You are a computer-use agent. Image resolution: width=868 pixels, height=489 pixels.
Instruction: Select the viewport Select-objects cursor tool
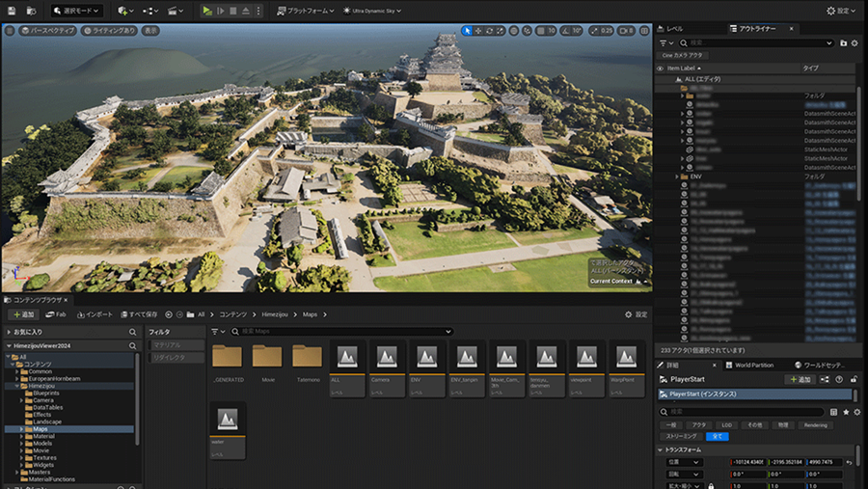(467, 31)
